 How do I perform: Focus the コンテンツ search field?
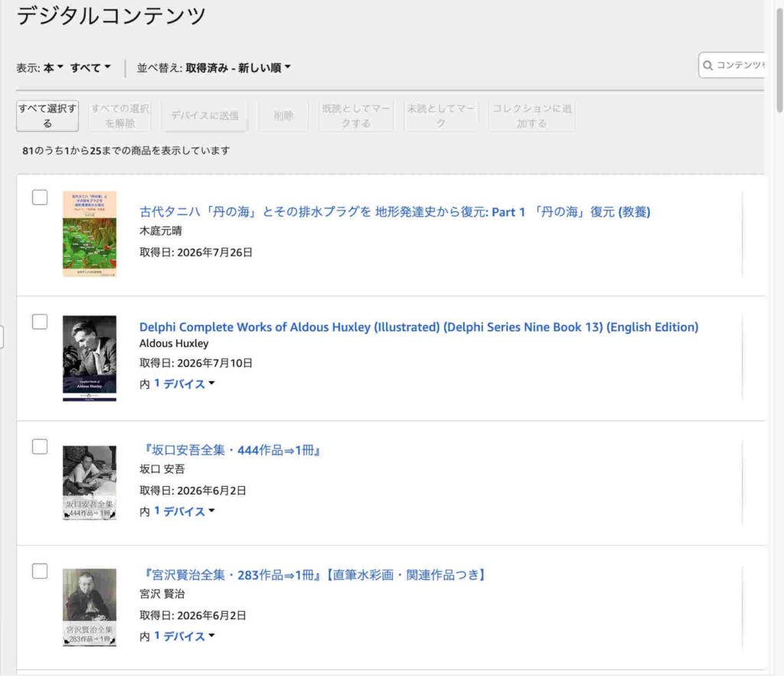tap(731, 65)
